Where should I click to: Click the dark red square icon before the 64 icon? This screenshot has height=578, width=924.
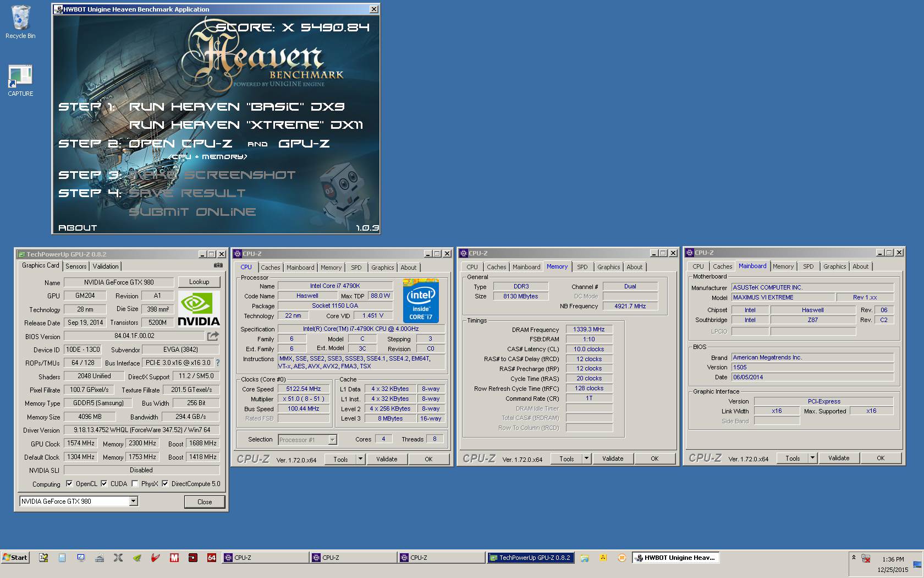[193, 558]
